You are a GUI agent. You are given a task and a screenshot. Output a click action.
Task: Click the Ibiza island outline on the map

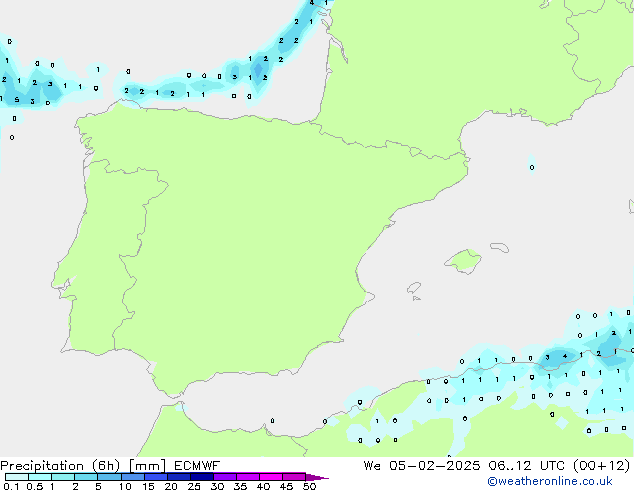click(x=414, y=288)
